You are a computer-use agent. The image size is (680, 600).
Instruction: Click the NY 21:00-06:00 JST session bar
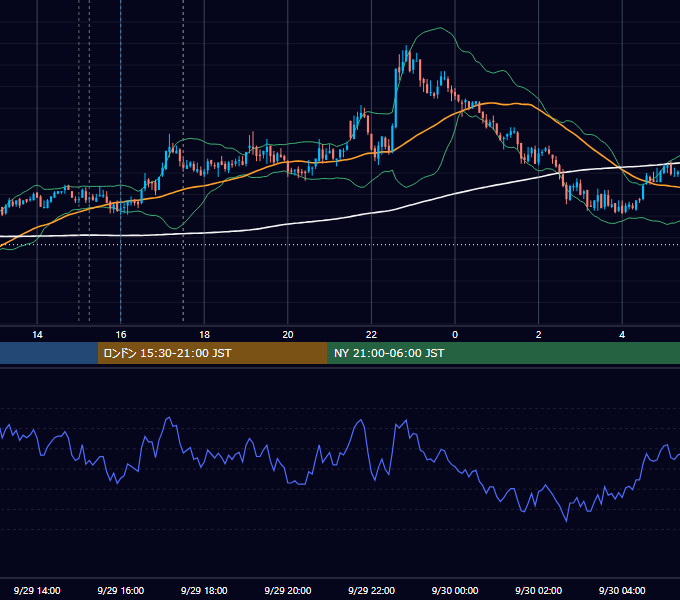pyautogui.click(x=503, y=353)
